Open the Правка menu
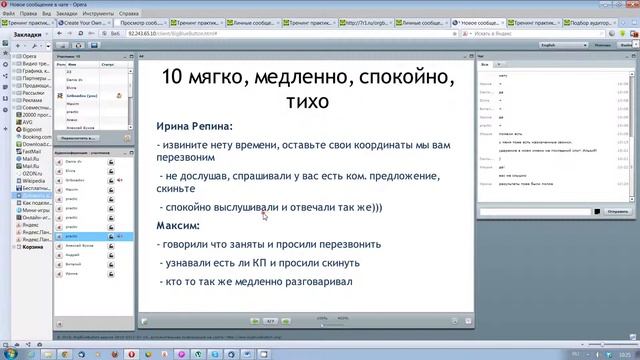This screenshot has height=360, width=640. pyautogui.click(x=28, y=13)
